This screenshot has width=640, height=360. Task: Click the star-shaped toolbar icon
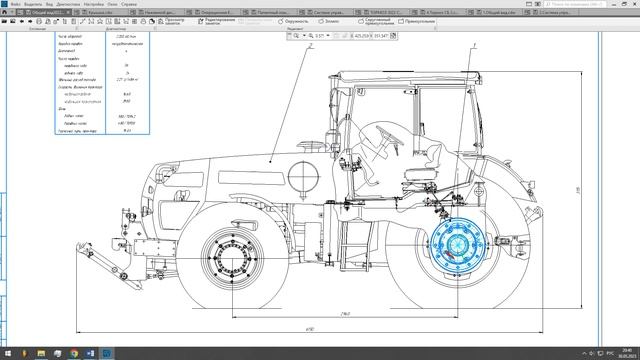[100, 21]
